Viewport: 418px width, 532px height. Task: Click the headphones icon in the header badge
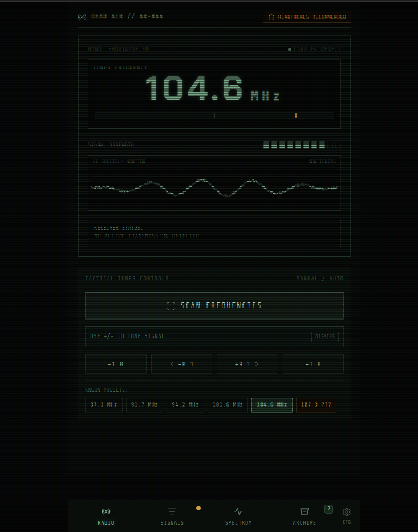coord(271,17)
